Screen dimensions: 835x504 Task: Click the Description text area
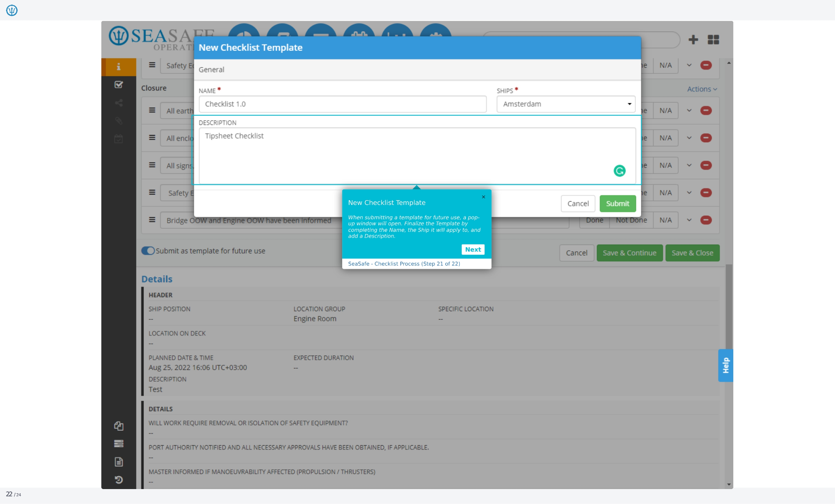point(417,156)
